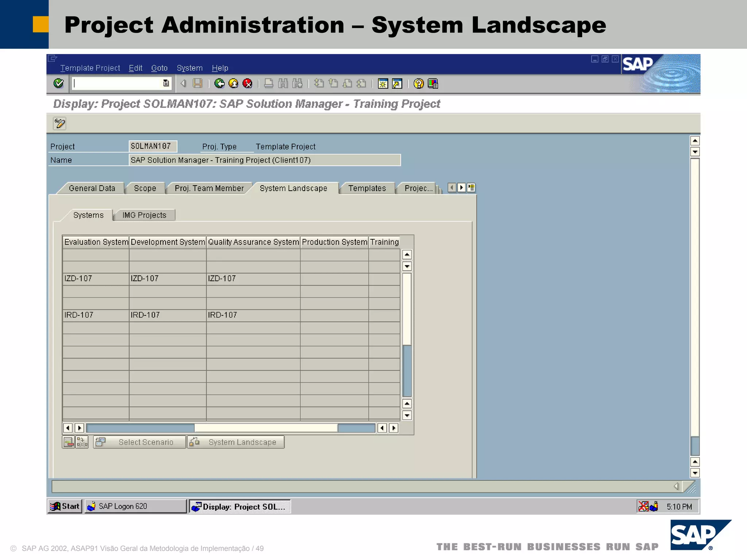
Task: Click the Development System column header
Action: [x=168, y=242]
